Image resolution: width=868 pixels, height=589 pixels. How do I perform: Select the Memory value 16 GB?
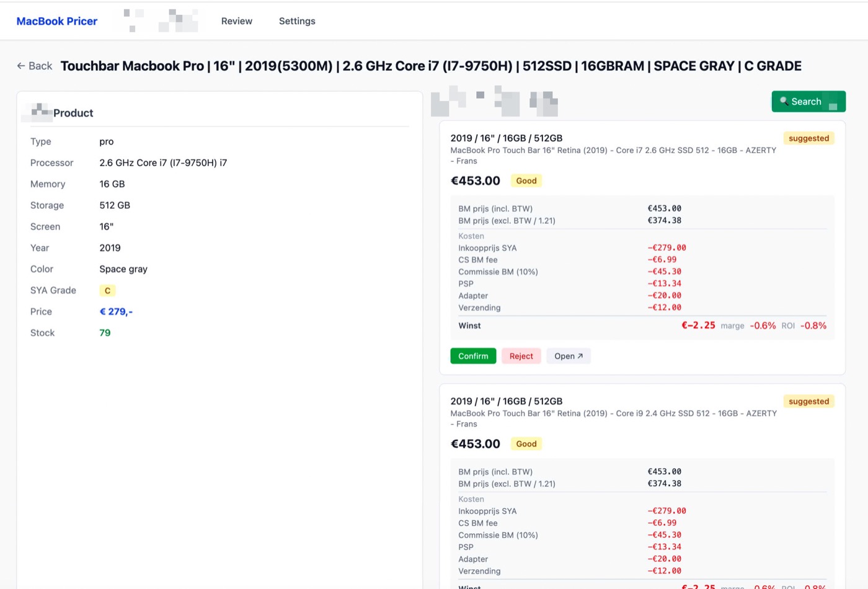[x=112, y=184]
